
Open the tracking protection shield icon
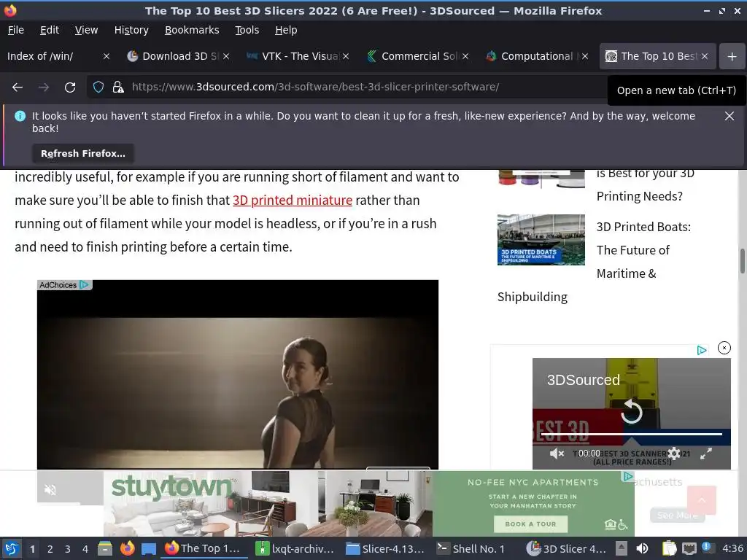point(98,87)
